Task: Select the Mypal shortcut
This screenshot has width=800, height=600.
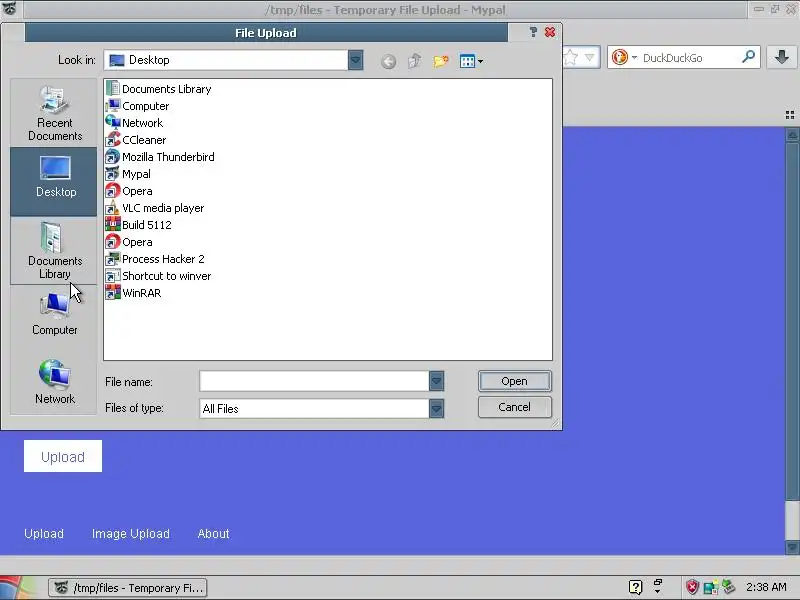Action: [128, 174]
